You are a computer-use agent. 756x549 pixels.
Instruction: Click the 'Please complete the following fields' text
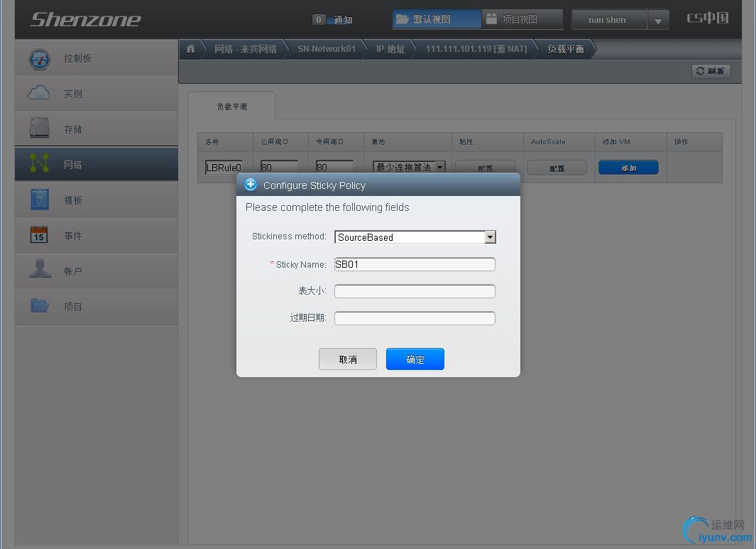point(327,207)
